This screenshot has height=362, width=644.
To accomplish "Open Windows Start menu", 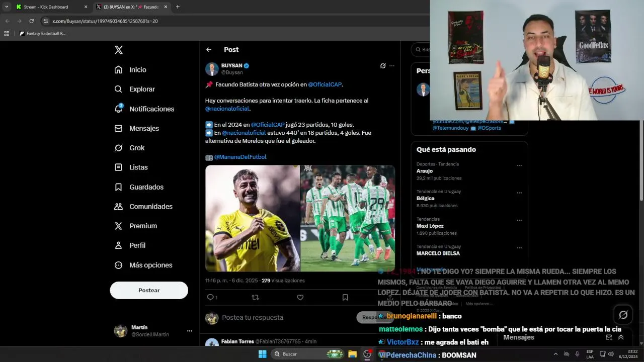I will [x=262, y=354].
